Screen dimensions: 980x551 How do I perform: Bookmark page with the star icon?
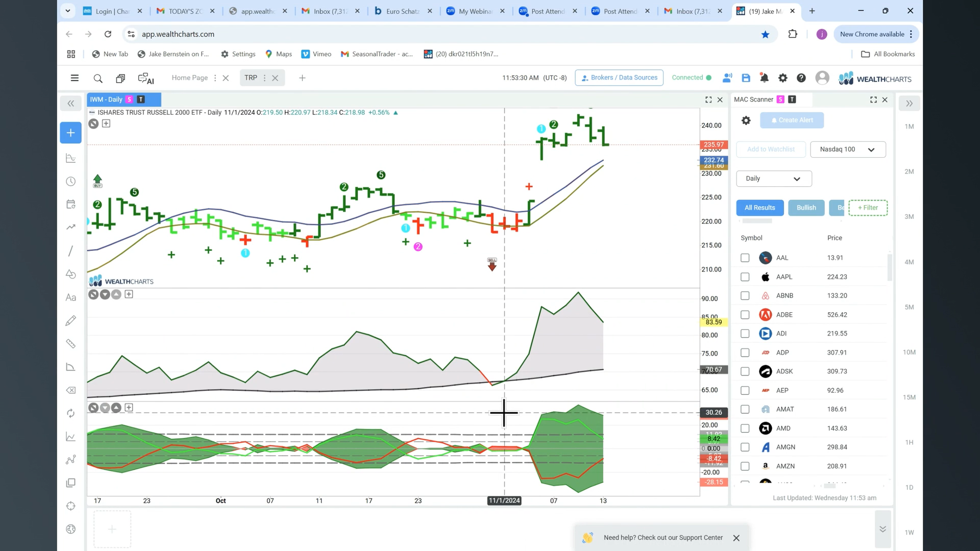coord(765,34)
